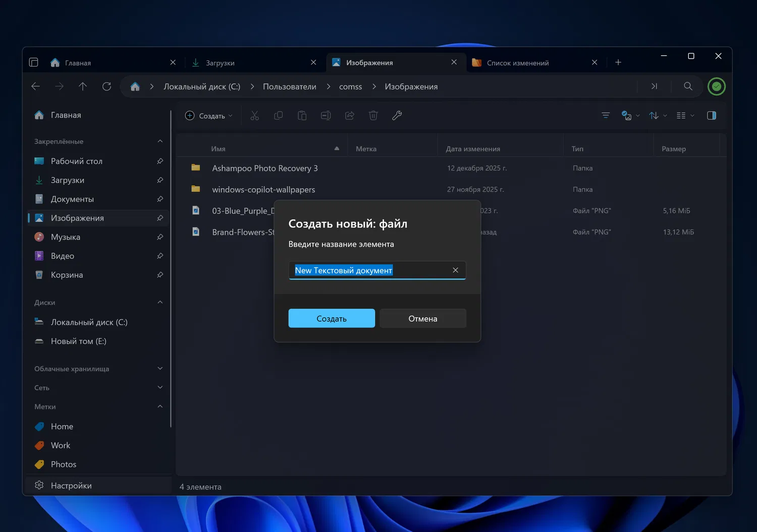
Task: Expand the Сеть section
Action: (160, 388)
